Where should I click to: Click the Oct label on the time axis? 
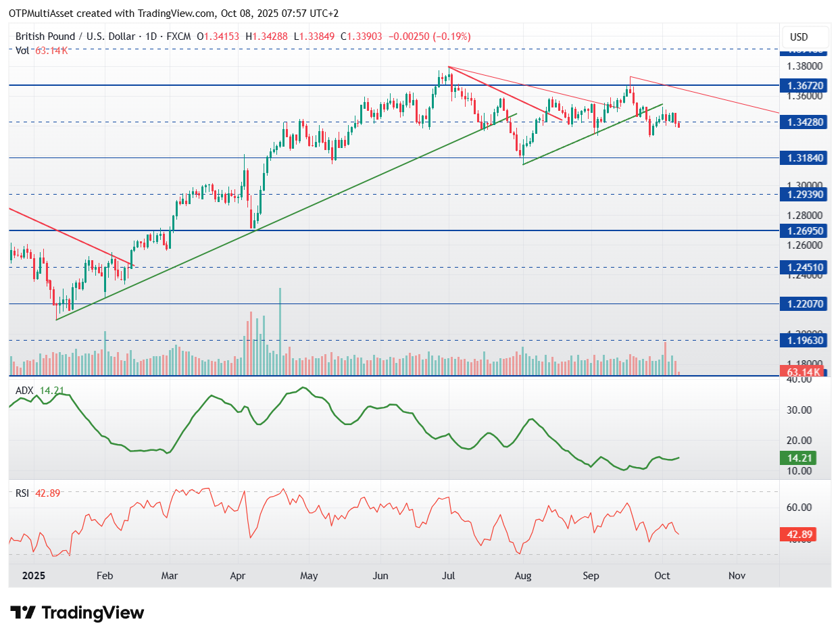662,576
